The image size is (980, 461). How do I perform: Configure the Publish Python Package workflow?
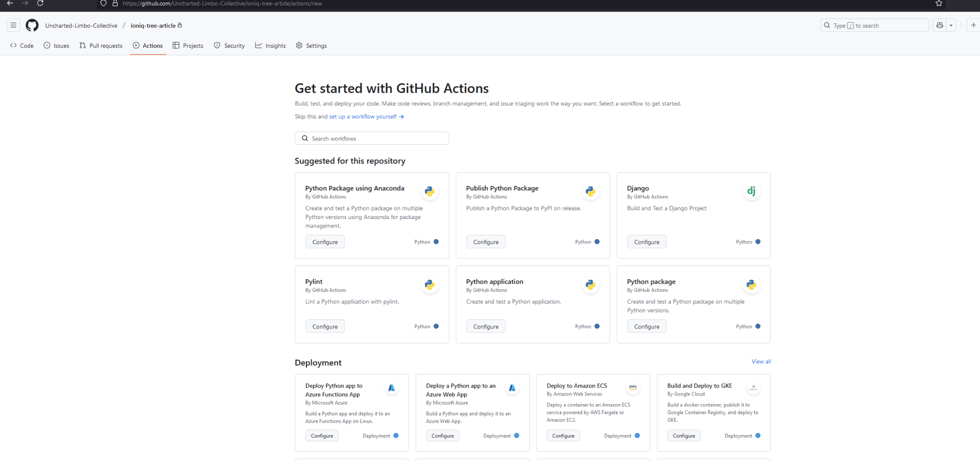point(486,242)
